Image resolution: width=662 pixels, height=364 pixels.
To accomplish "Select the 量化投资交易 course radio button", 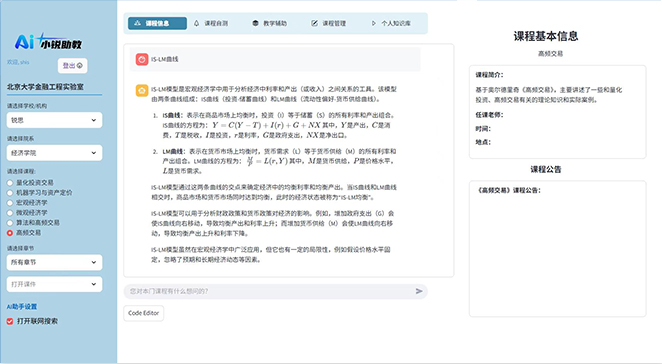I will 10,183.
